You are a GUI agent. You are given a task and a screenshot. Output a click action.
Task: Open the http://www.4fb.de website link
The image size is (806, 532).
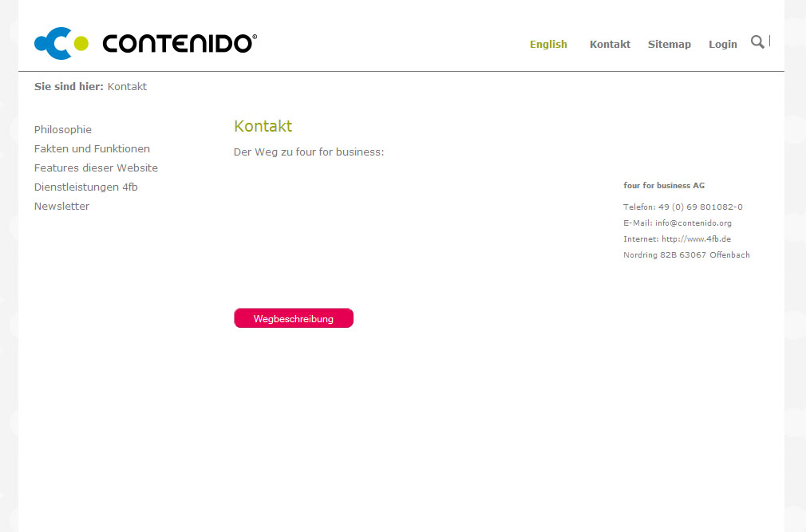tap(696, 239)
